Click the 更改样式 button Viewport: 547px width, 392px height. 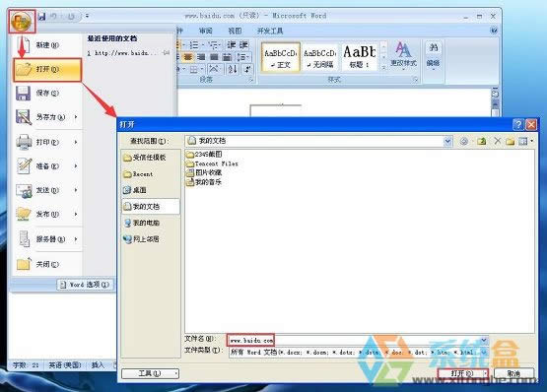pyautogui.click(x=403, y=56)
